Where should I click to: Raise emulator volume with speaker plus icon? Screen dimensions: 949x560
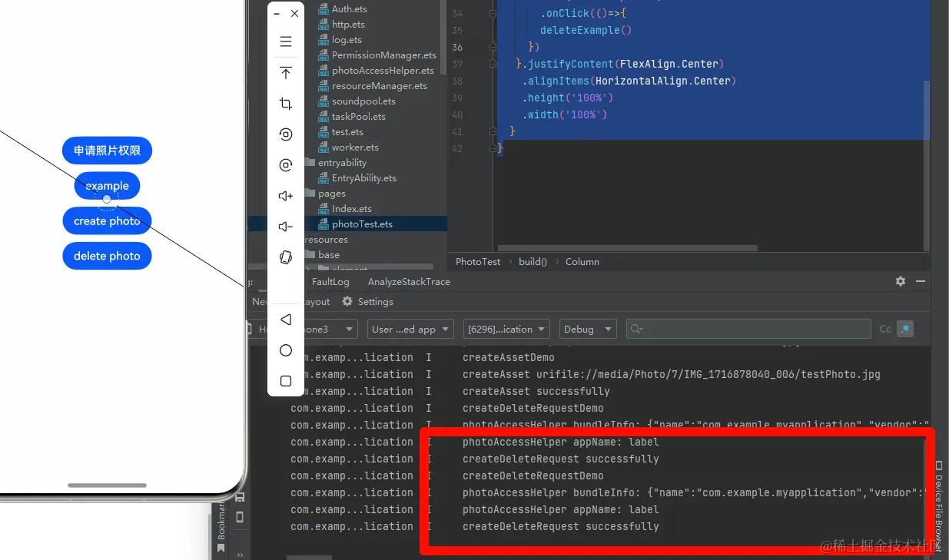coord(286,196)
